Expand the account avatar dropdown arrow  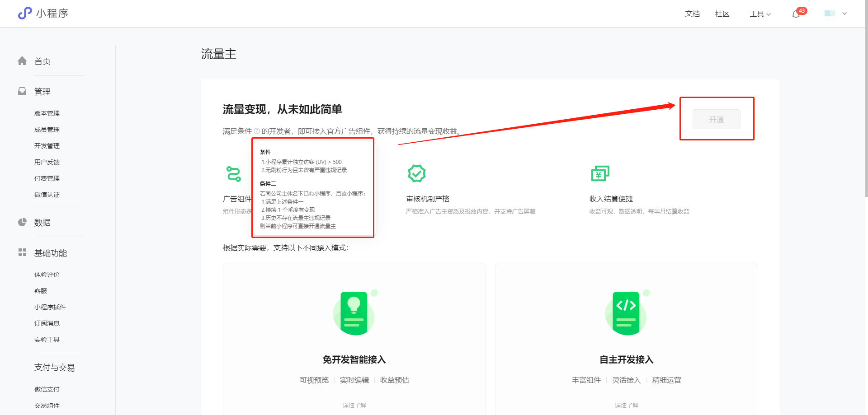click(844, 14)
